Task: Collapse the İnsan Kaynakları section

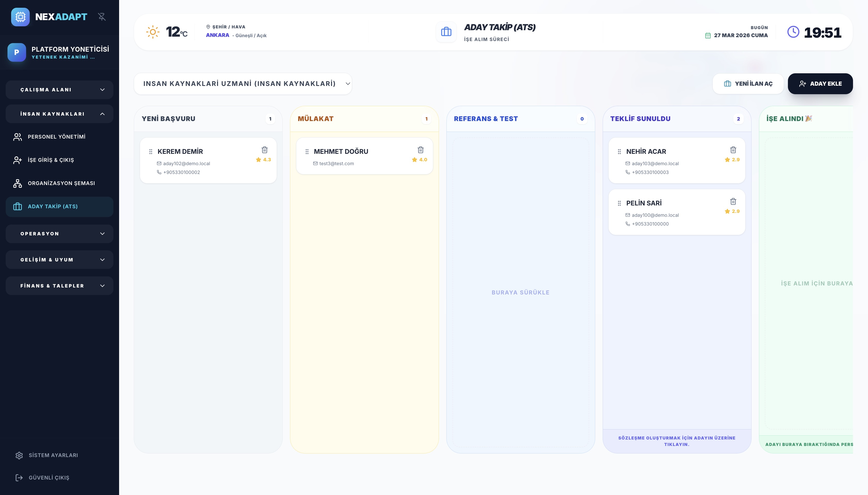Action: pyautogui.click(x=59, y=114)
